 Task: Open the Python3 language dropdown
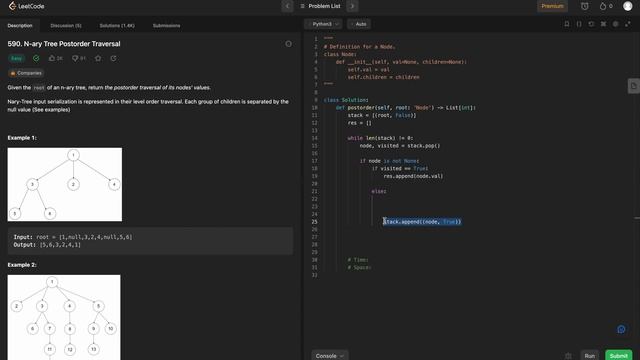(x=323, y=24)
